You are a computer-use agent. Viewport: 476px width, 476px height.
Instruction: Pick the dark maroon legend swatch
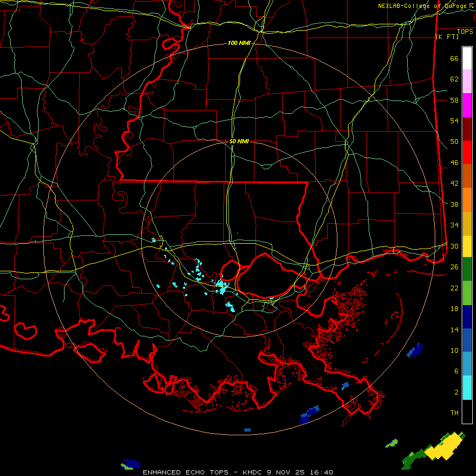(467, 129)
